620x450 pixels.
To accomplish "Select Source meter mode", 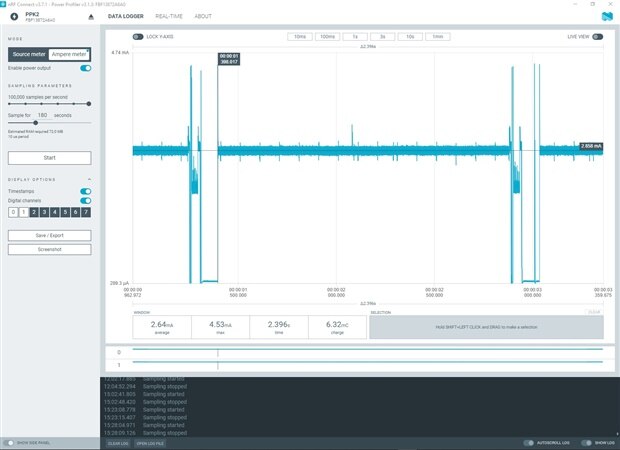I will (x=29, y=54).
